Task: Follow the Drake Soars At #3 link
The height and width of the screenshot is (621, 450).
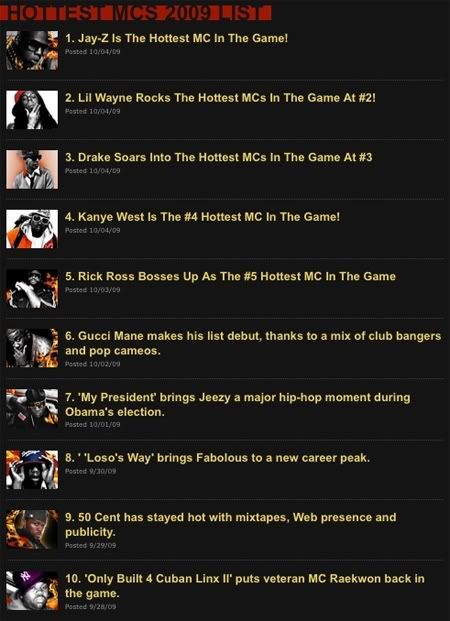Action: [219, 157]
